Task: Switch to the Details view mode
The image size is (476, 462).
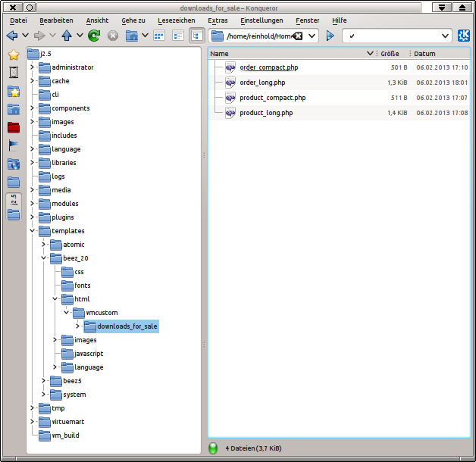Action: 178,36
